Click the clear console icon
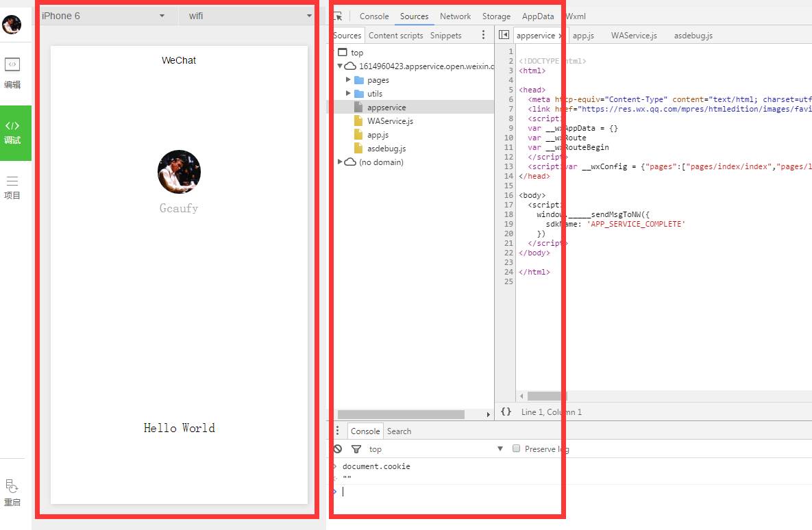The height and width of the screenshot is (530, 812). pyautogui.click(x=338, y=449)
